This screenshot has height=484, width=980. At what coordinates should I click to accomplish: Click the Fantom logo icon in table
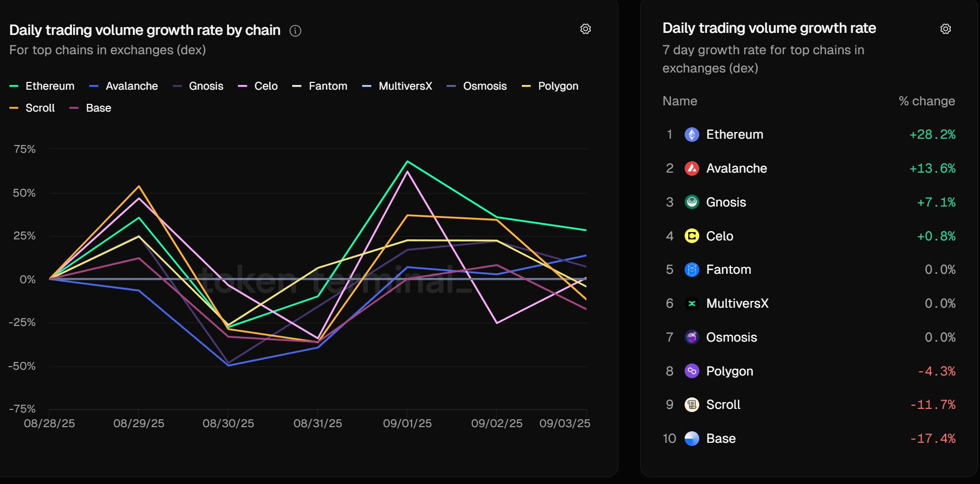[691, 270]
